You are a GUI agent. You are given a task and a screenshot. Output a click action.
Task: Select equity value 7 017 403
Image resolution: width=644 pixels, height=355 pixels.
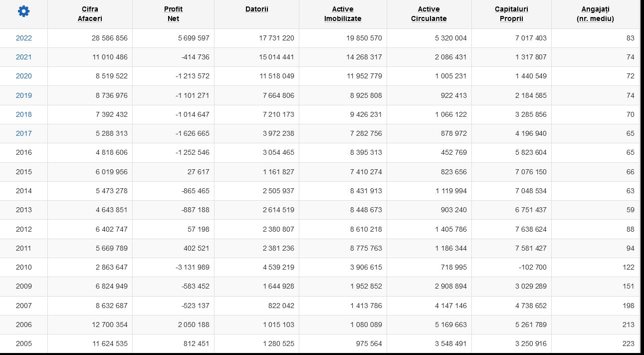click(x=531, y=38)
